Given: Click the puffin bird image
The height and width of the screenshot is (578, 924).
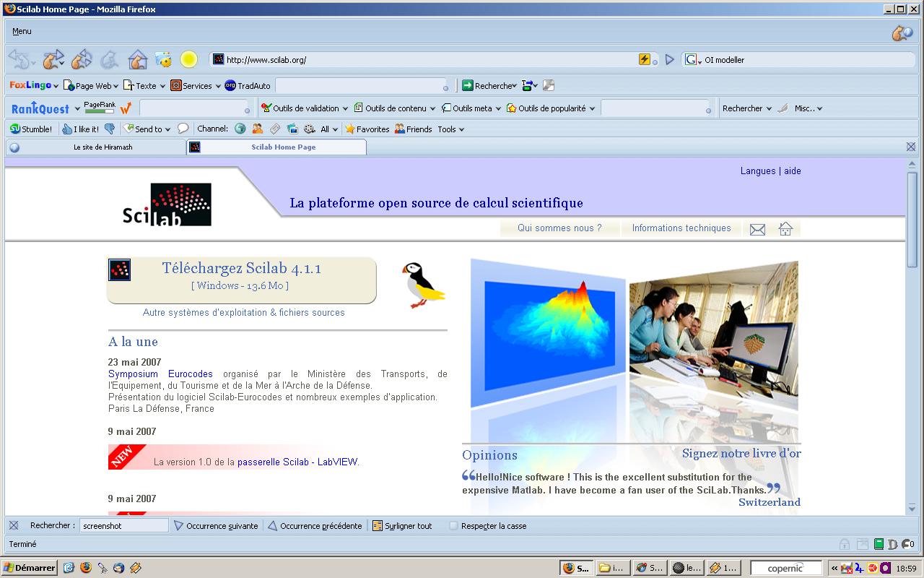Looking at the screenshot, I should (423, 285).
